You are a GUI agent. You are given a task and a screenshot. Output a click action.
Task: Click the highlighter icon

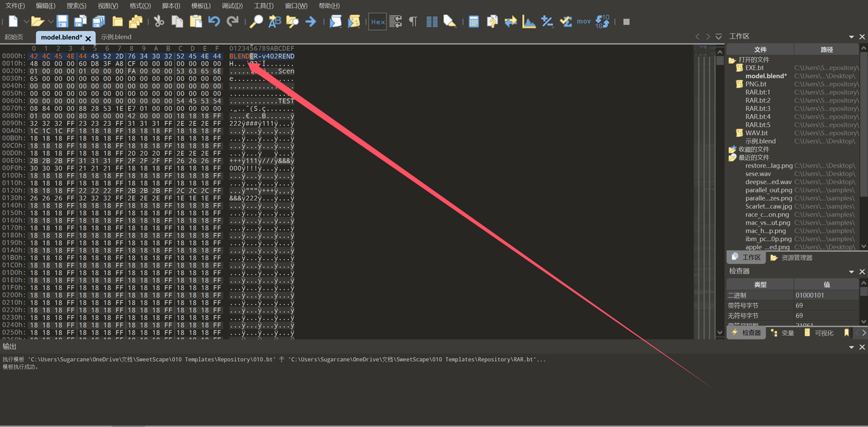click(x=450, y=22)
